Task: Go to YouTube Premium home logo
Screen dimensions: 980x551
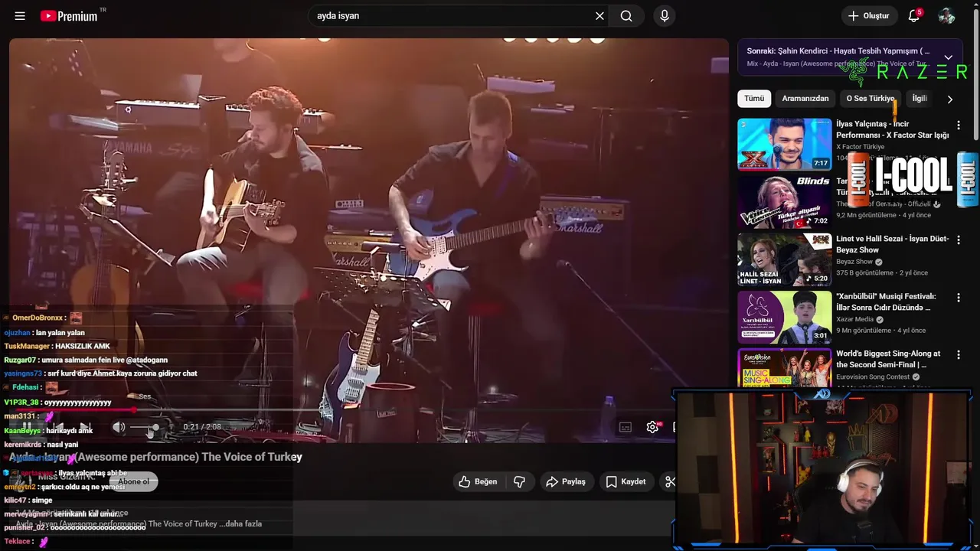Action: click(70, 16)
